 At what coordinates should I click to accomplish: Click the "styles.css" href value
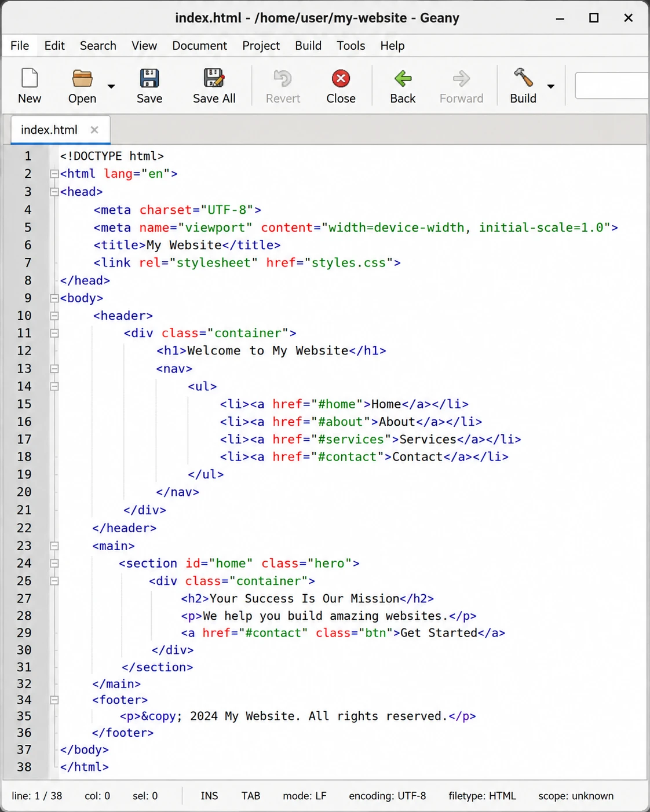point(349,263)
